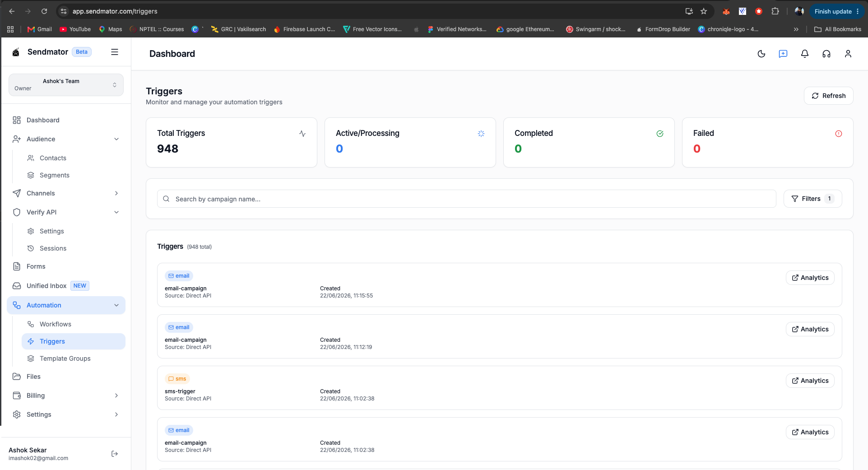The image size is (868, 470).
Task: Open Workflows under Automation
Action: pos(73,324)
